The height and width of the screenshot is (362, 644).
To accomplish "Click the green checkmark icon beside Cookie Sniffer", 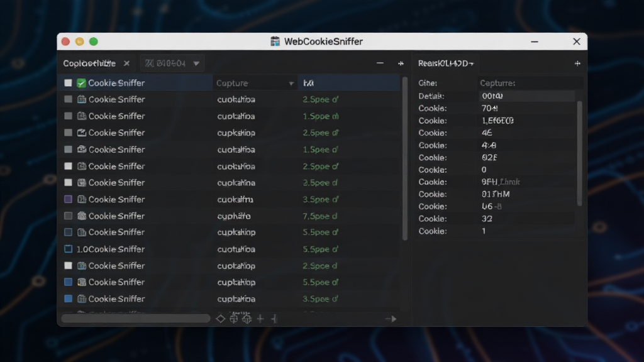I will [81, 83].
